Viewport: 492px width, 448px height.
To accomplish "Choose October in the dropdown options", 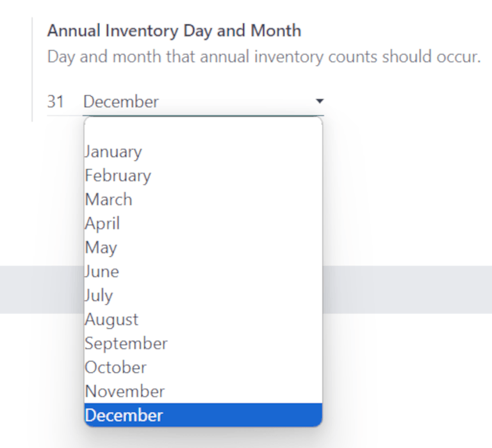I will (x=116, y=367).
